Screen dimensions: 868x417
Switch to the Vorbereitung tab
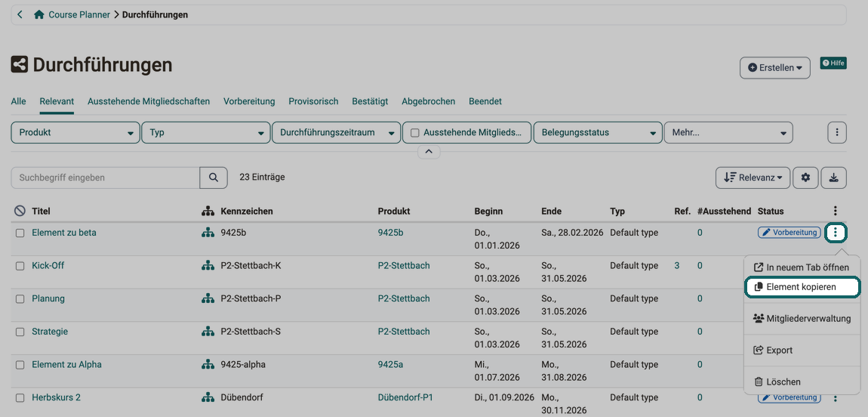click(249, 101)
